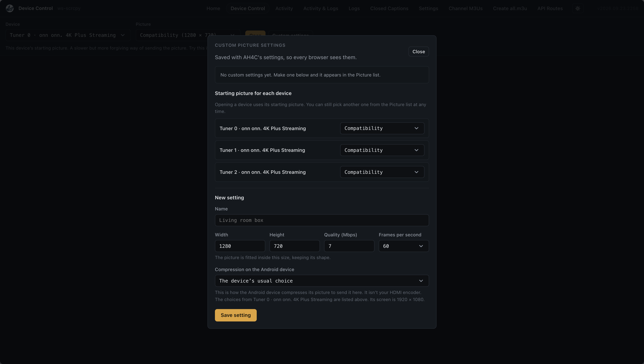Open the Settings nav item

(x=428, y=8)
